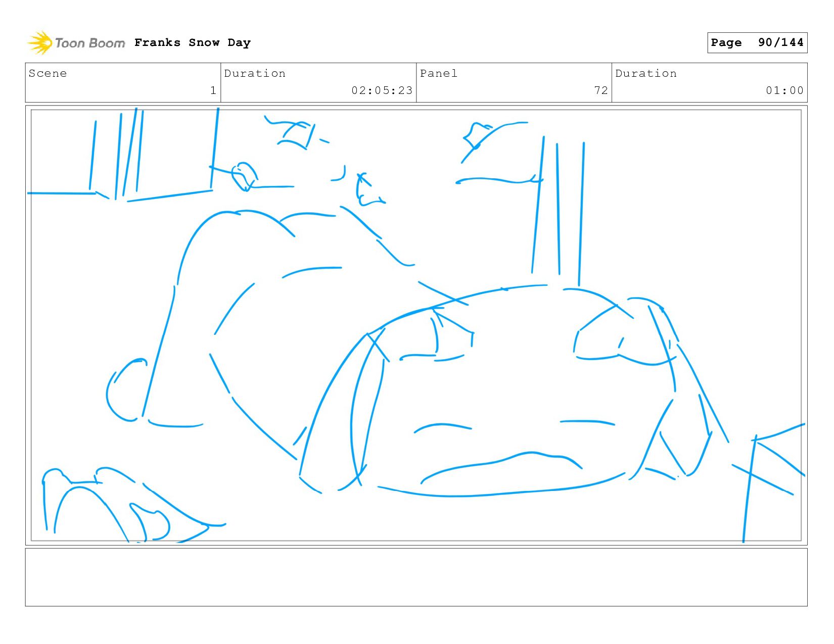
Task: Click the 'Duration' label beside Scene
Action: click(255, 73)
